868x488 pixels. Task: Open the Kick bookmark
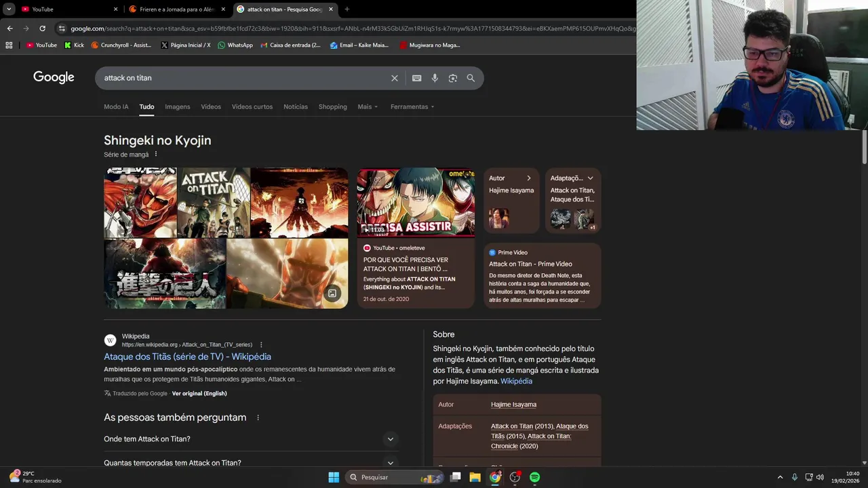click(74, 45)
